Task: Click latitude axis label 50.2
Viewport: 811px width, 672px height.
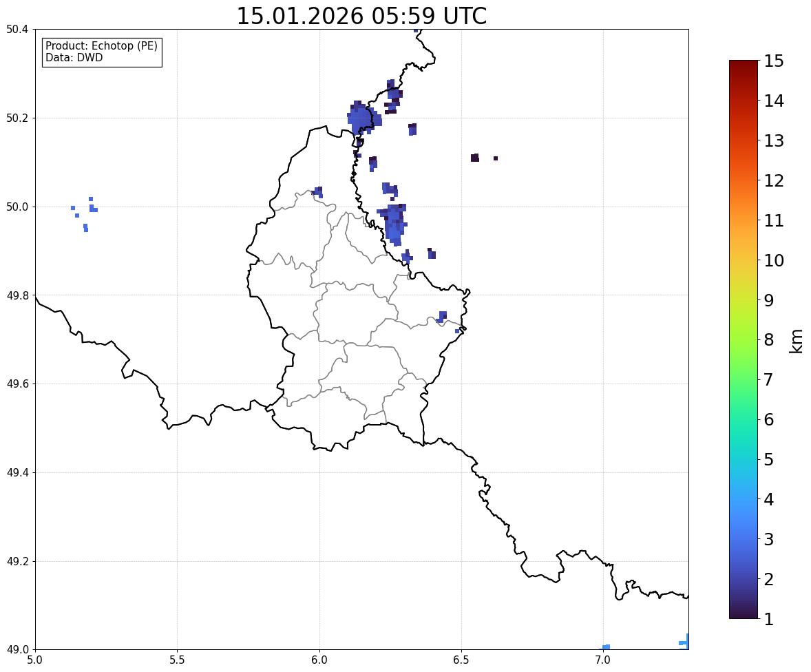Action: pyautogui.click(x=17, y=118)
